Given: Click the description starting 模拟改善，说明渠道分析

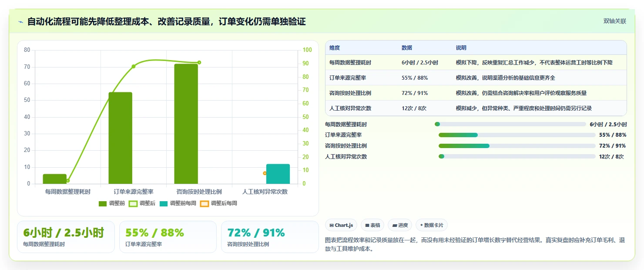Looking at the screenshot, I should [506, 78].
